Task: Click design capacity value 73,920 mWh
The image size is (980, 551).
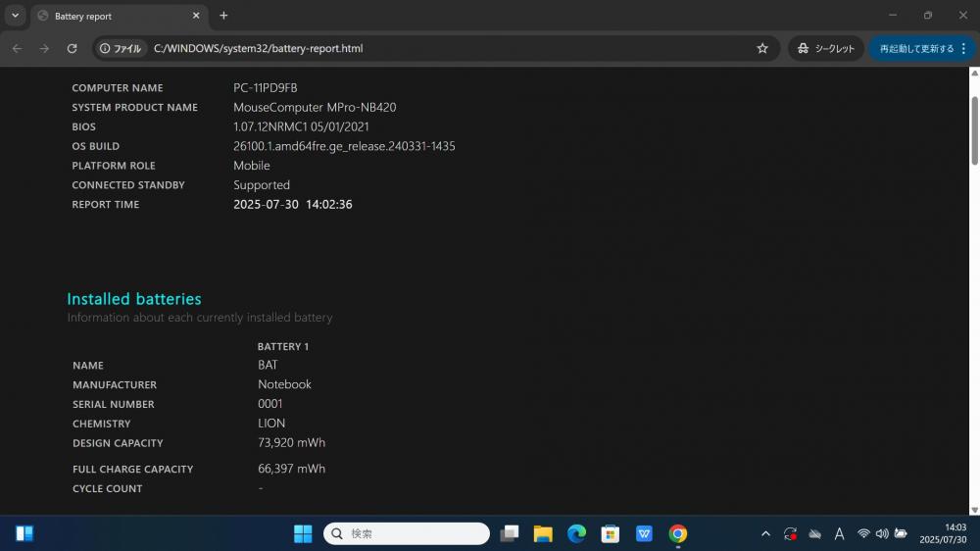Action: [x=291, y=442]
